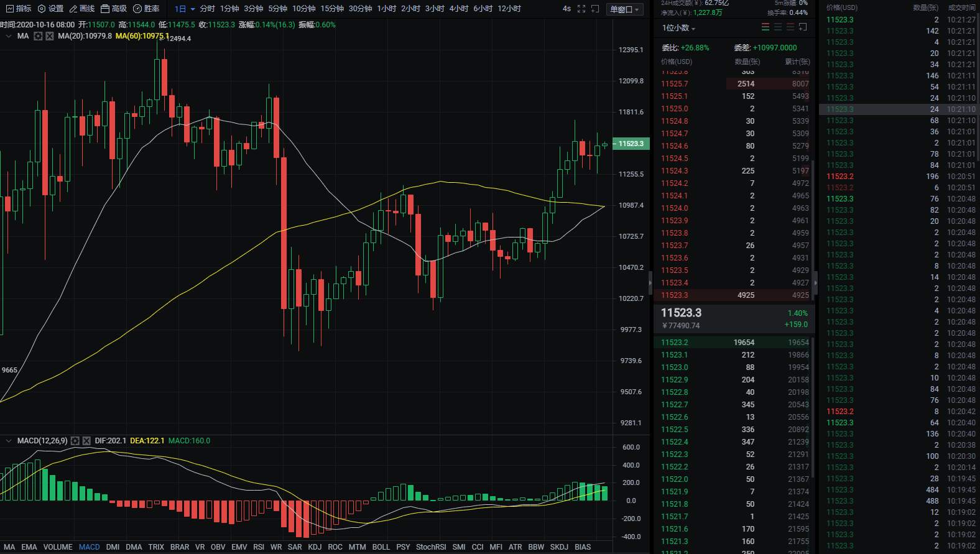Select bid price 11523.2 in order book
This screenshot has width=980, height=554.
tap(675, 343)
